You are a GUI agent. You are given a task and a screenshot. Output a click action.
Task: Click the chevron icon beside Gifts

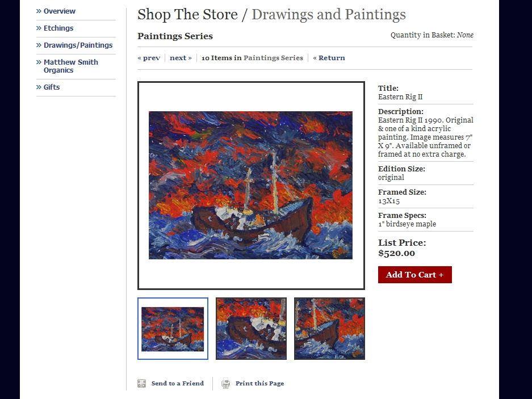click(x=39, y=87)
